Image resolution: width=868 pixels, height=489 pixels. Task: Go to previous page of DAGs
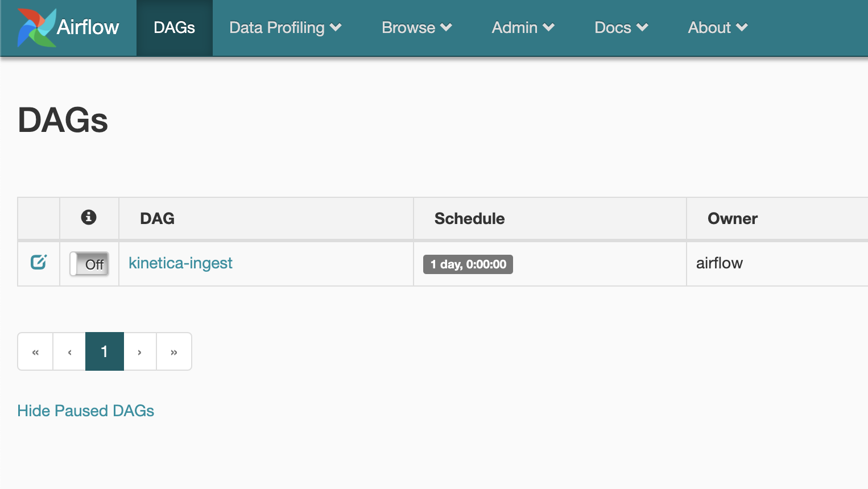point(69,351)
